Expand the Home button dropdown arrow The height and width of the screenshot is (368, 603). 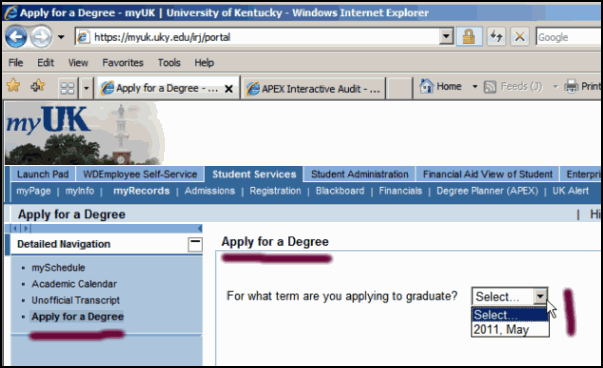click(475, 87)
